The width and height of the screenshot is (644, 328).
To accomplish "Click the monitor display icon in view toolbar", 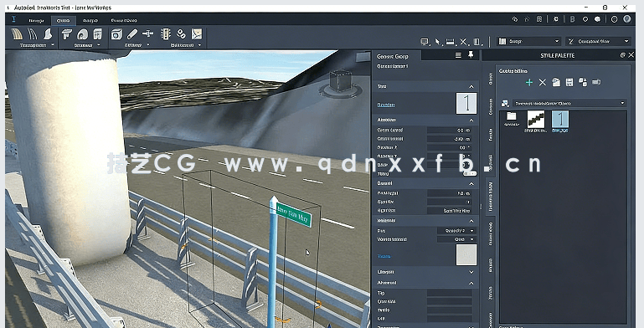I will click(x=425, y=42).
